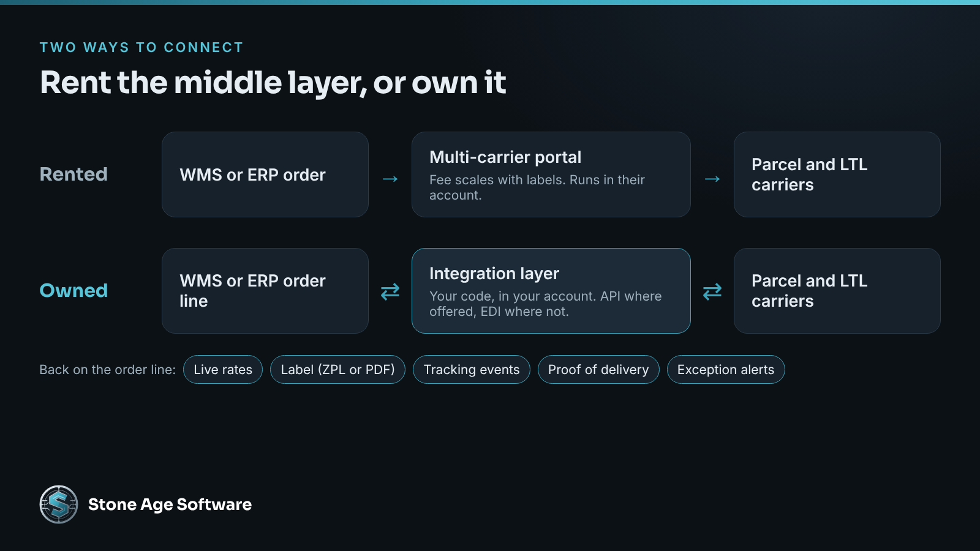Select the WMS or ERP order line card
This screenshot has width=980, height=551.
(x=265, y=291)
